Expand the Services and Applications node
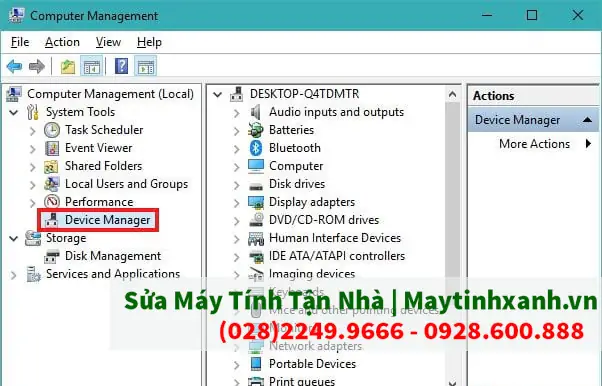The width and height of the screenshot is (602, 386). tap(14, 275)
